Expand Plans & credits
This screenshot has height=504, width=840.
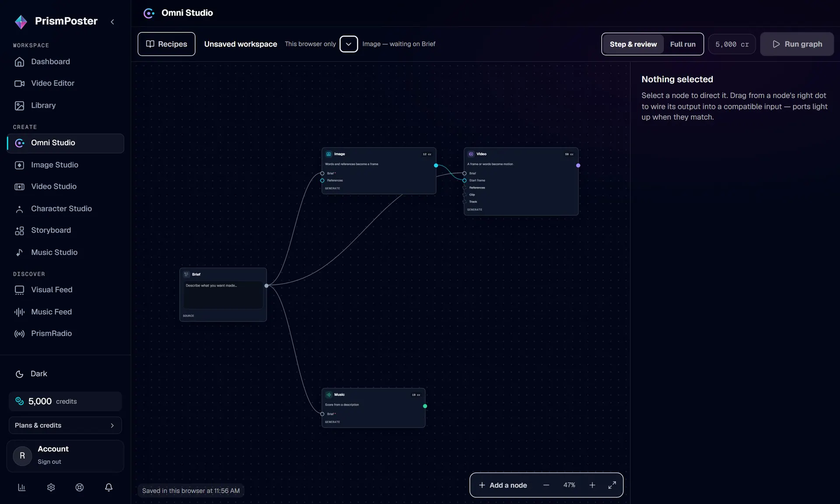pyautogui.click(x=65, y=425)
